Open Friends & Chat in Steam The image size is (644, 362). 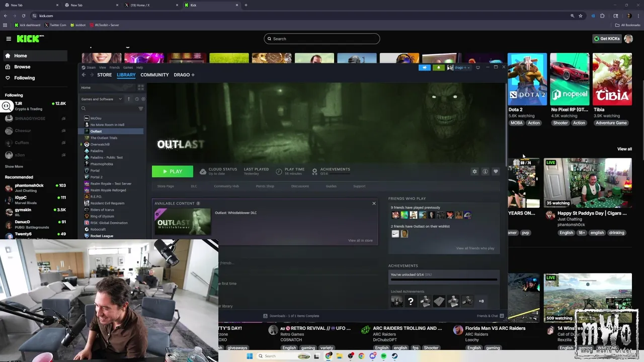tap(491, 316)
